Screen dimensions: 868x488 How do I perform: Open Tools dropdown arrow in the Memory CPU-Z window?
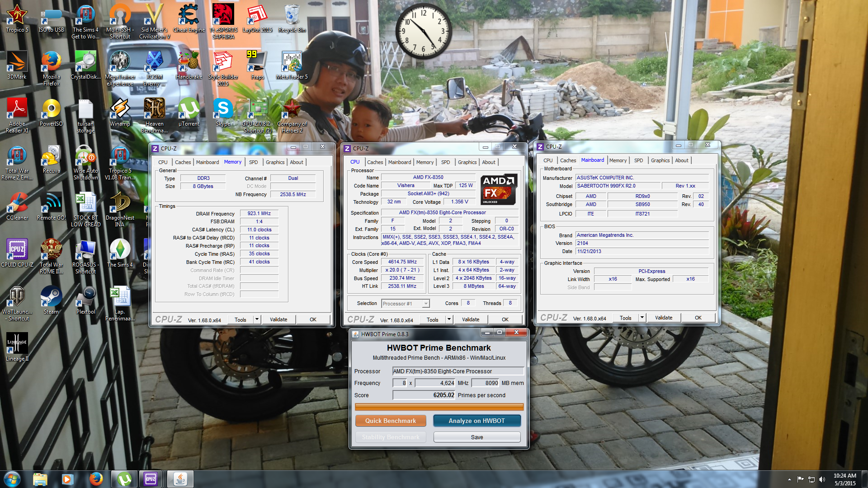point(257,319)
